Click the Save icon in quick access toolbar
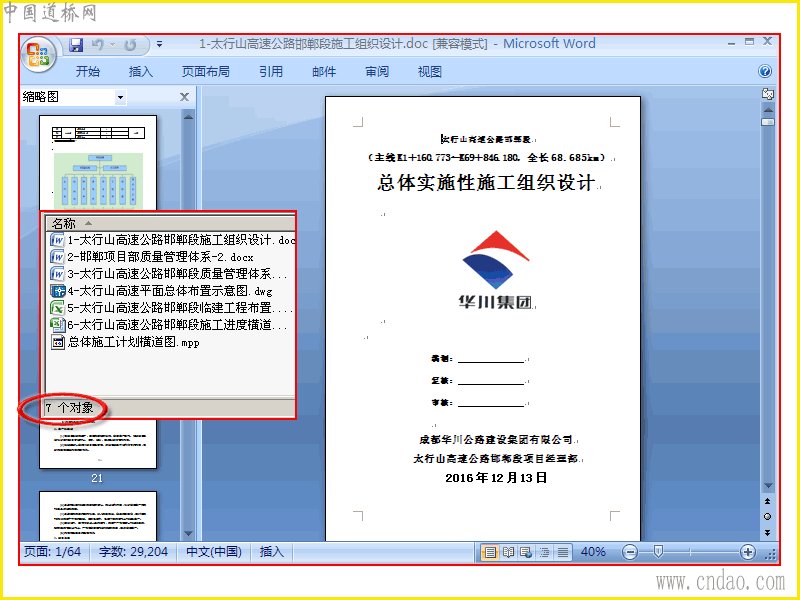Screen dimensions: 800x600 tap(77, 45)
